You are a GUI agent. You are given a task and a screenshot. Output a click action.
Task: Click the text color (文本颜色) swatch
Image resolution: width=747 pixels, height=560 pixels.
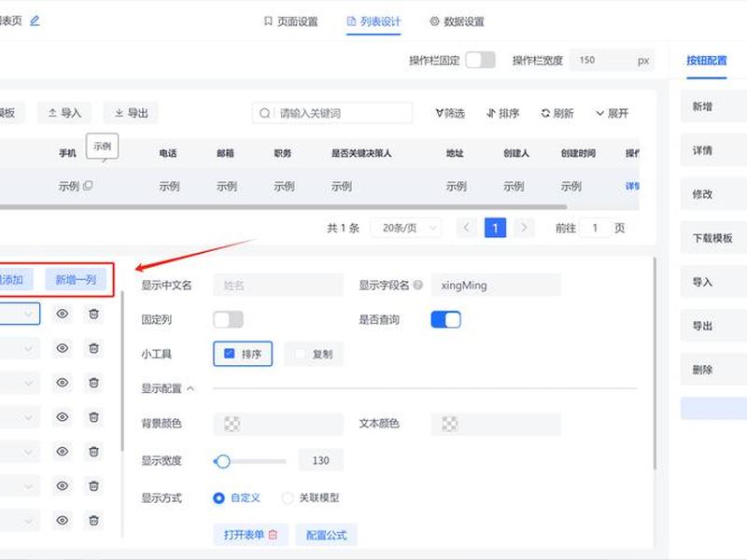click(x=450, y=424)
